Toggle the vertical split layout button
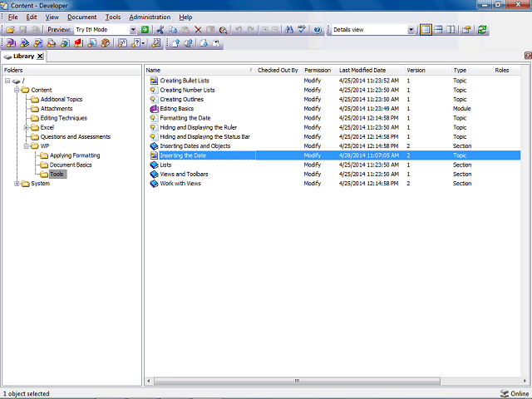Viewport: 532px width, 399px height. (x=451, y=30)
